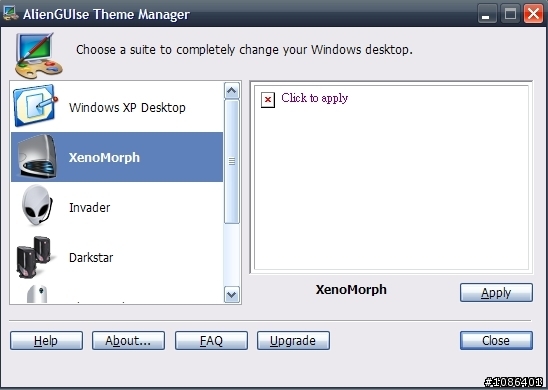Click the Invader alien head icon
The image size is (548, 390).
tap(37, 205)
